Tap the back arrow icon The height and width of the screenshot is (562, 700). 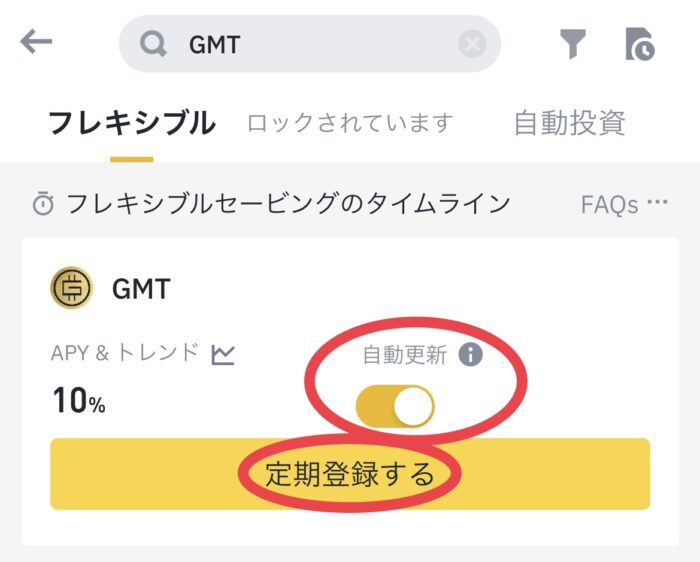[36, 42]
